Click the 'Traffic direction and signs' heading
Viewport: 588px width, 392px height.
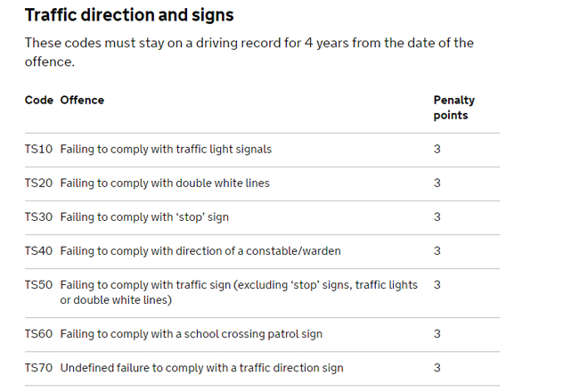[129, 15]
